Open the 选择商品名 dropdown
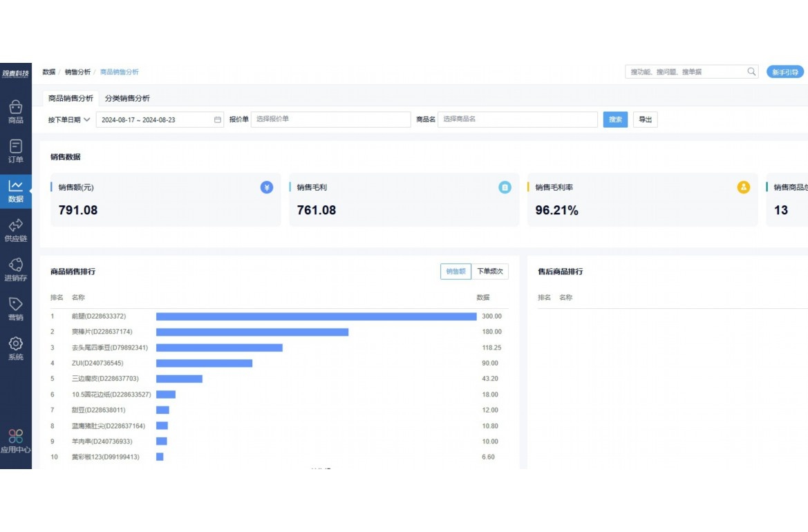808x532 pixels. 517,120
